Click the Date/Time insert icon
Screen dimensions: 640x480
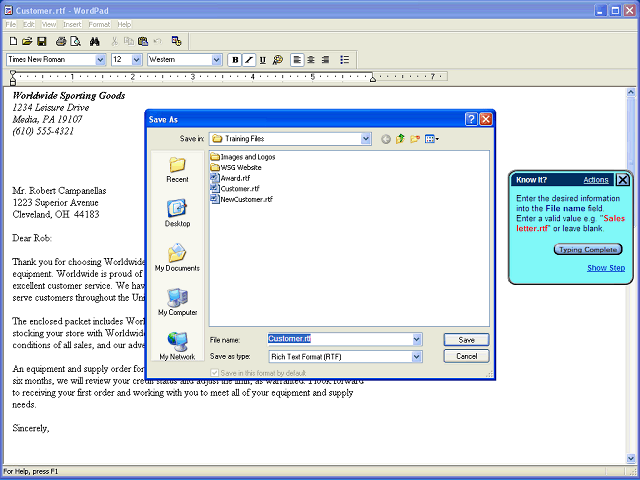coord(176,41)
